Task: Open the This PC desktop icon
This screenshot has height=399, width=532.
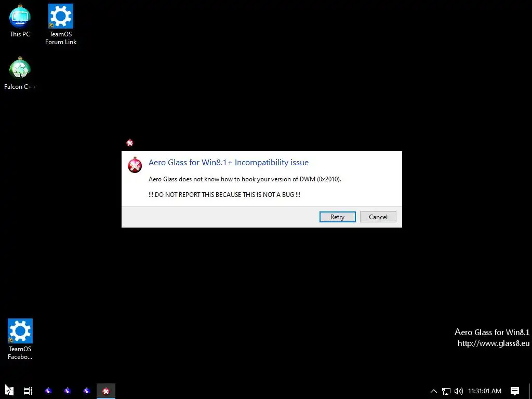Action: pos(20,20)
